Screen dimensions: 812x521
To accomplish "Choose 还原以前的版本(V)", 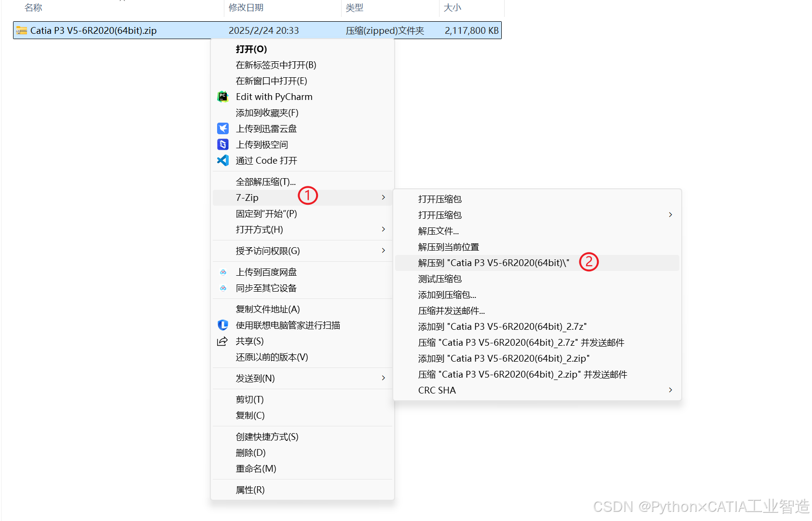I will [x=303, y=357].
